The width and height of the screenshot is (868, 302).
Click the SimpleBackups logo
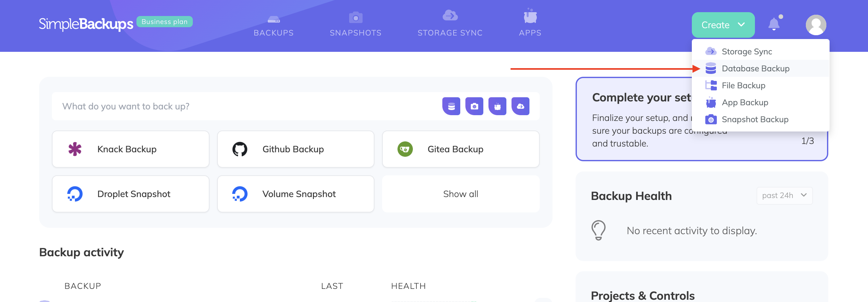pyautogui.click(x=86, y=24)
